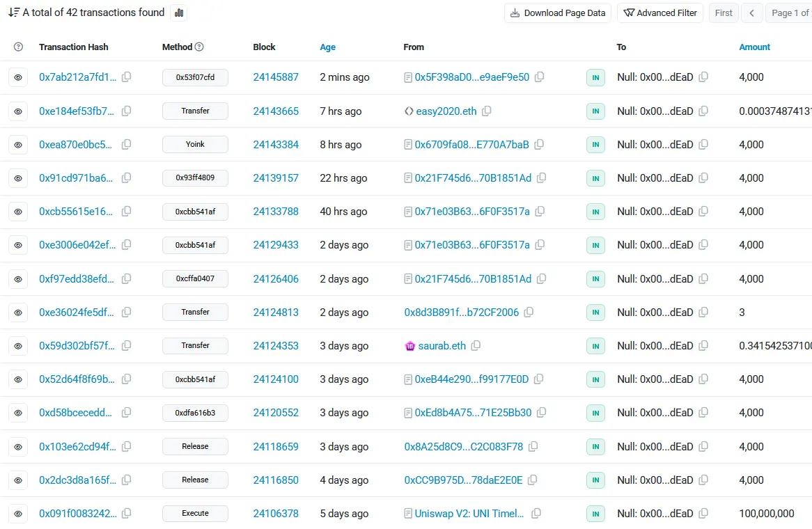Toggle the Age column display format
This screenshot has width=812, height=529.
pyautogui.click(x=328, y=47)
